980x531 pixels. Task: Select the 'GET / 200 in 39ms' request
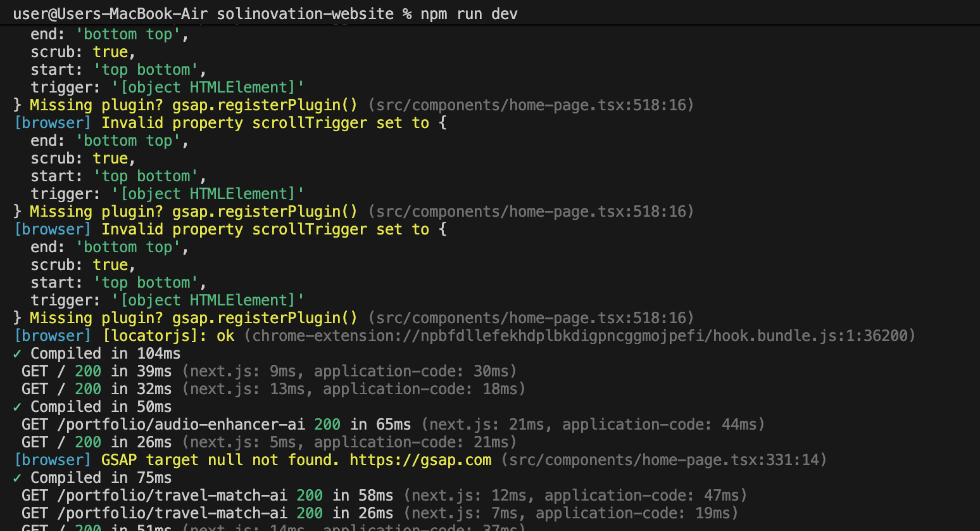pyautogui.click(x=97, y=371)
